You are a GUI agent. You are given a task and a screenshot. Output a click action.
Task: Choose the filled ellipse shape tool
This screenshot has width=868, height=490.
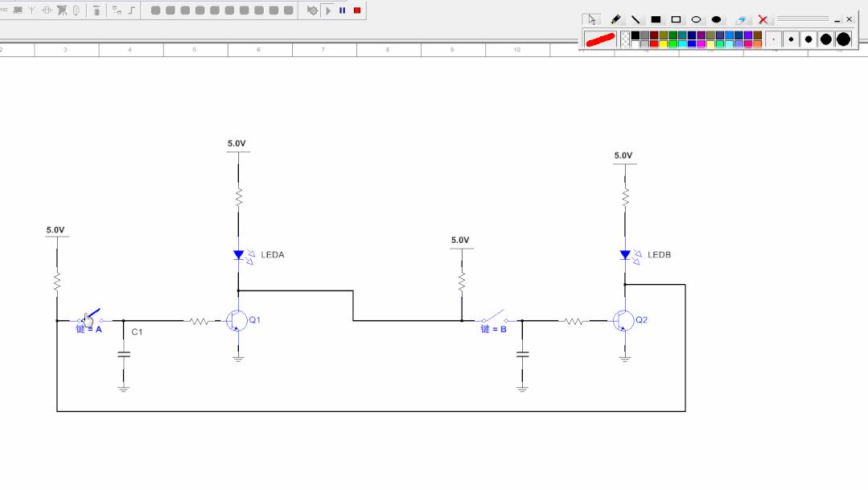[716, 19]
